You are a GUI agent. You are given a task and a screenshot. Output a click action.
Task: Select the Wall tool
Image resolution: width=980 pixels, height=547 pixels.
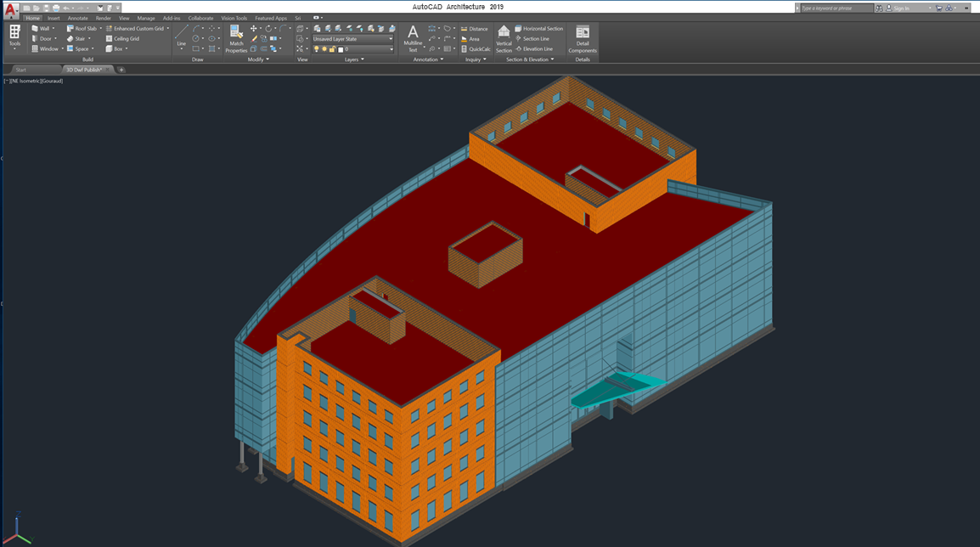42,28
